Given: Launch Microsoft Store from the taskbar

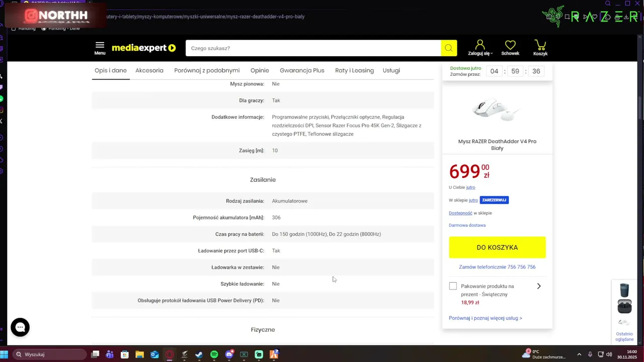Looking at the screenshot, I should coord(125,354).
